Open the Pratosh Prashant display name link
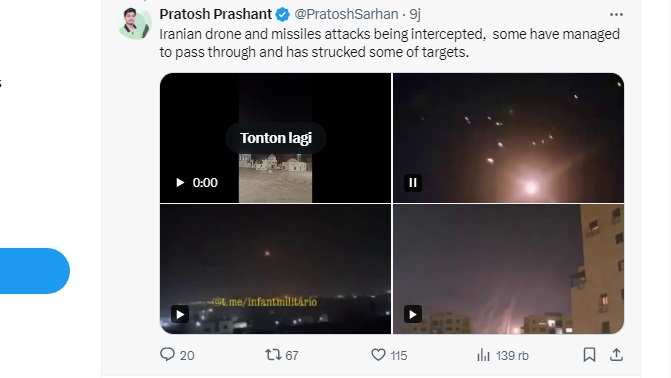 coord(216,14)
